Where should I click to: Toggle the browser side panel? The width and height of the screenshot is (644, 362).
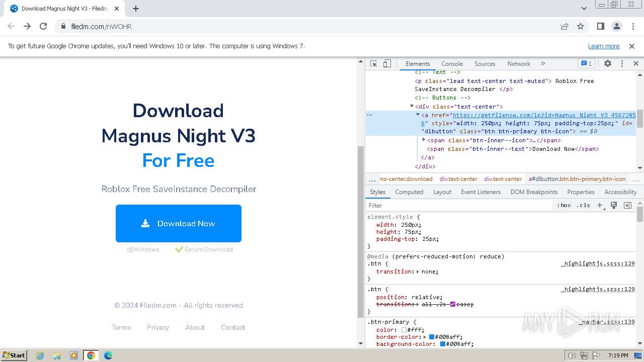pos(601,26)
